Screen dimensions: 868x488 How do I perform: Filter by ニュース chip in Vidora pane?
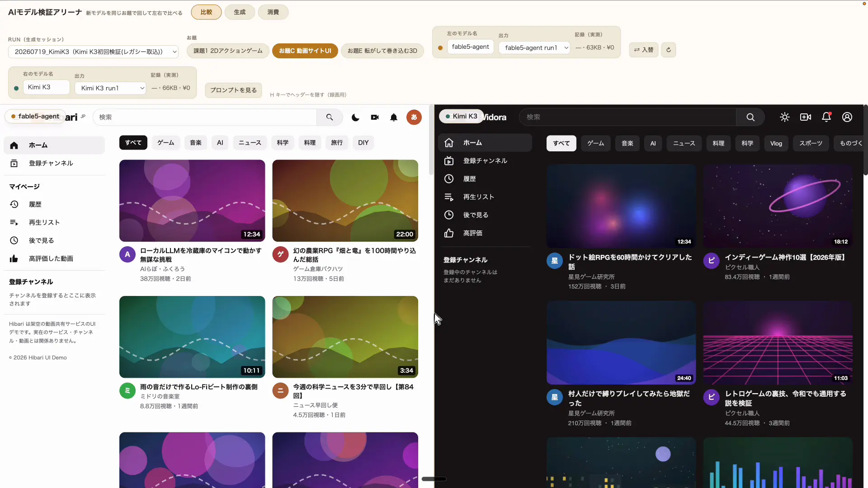[x=684, y=143]
